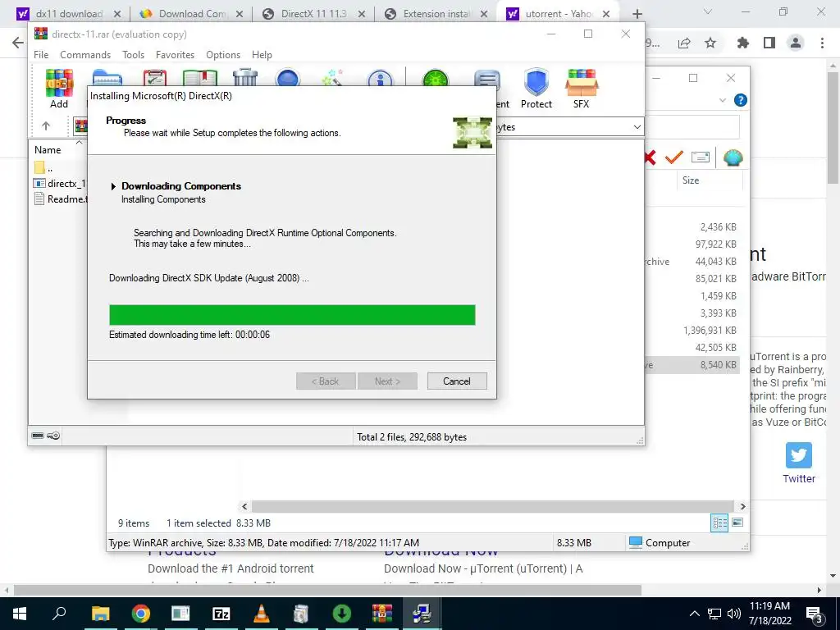Open Chrome extensions puzzle icon
Screen dimensions: 840x630
point(743,43)
